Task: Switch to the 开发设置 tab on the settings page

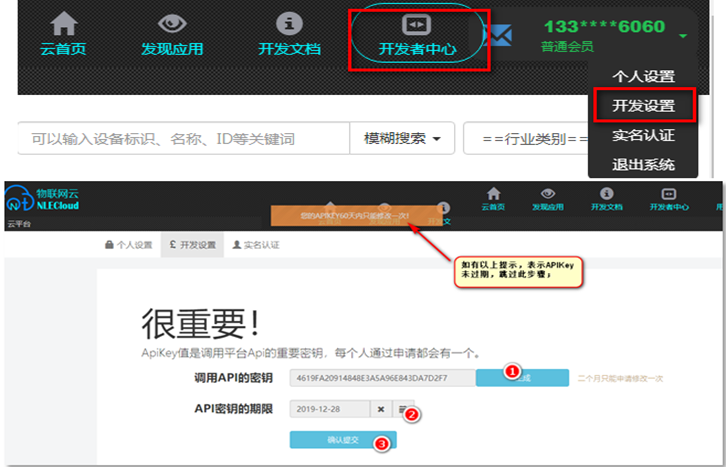Action: point(193,244)
